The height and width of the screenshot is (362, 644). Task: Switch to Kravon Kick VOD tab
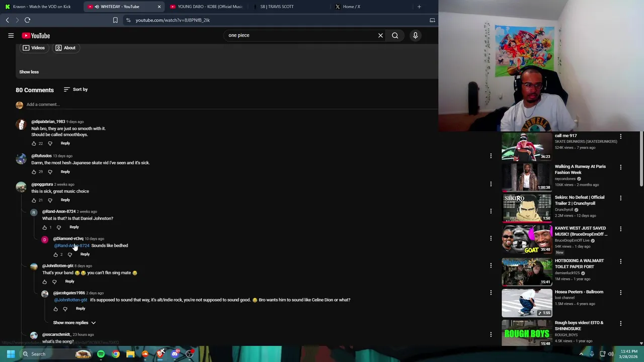(40, 7)
